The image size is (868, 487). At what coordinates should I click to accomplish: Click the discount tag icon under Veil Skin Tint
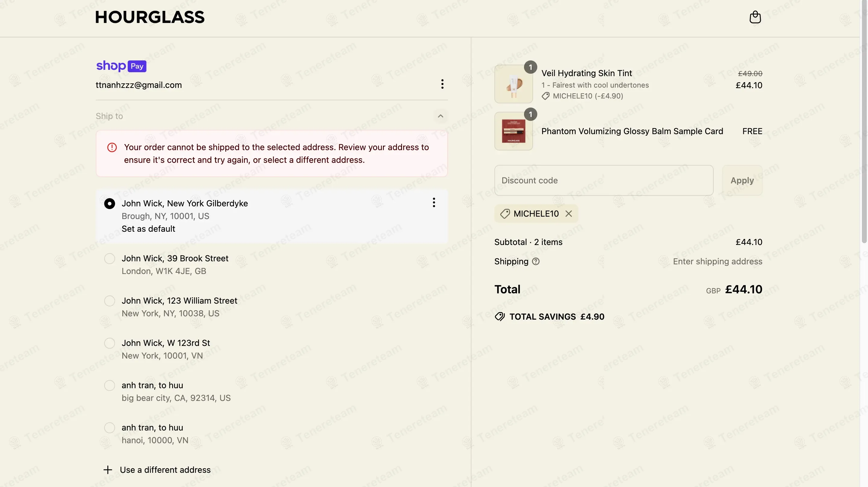[545, 96]
